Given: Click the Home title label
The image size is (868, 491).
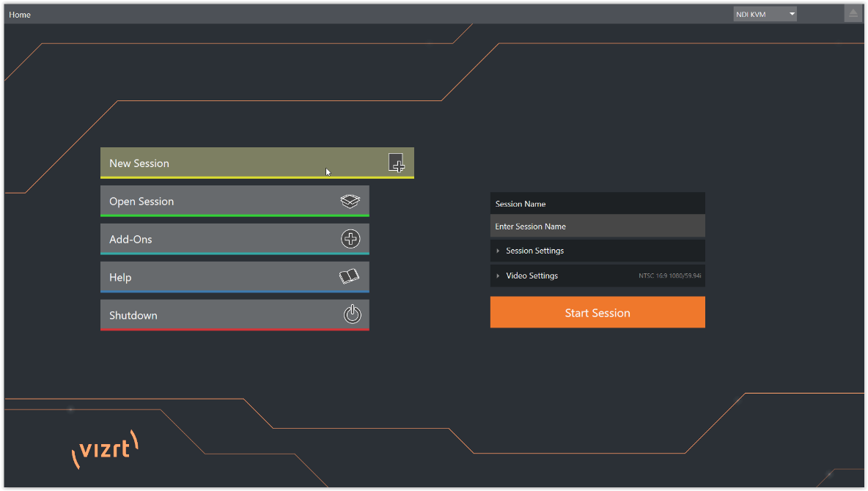Looking at the screenshot, I should 20,15.
